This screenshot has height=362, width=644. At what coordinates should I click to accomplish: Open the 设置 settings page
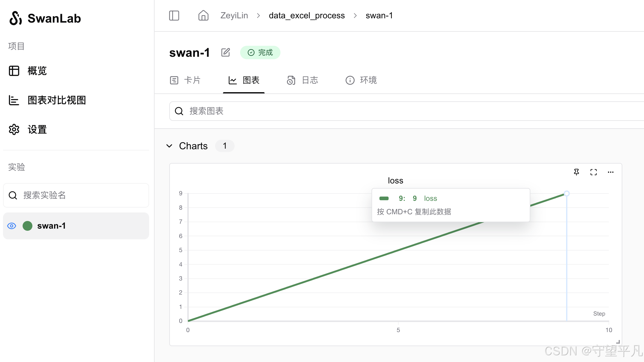(x=36, y=129)
